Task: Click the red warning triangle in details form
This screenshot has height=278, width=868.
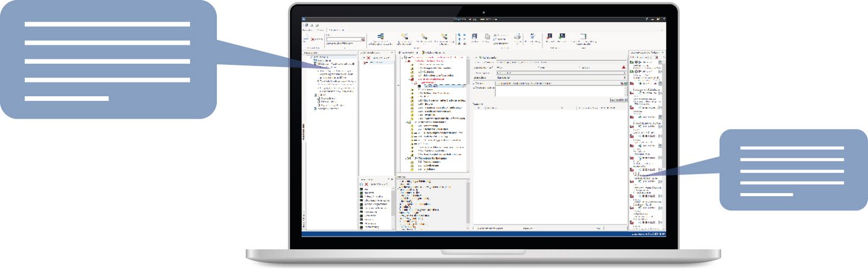Action: pos(623,67)
